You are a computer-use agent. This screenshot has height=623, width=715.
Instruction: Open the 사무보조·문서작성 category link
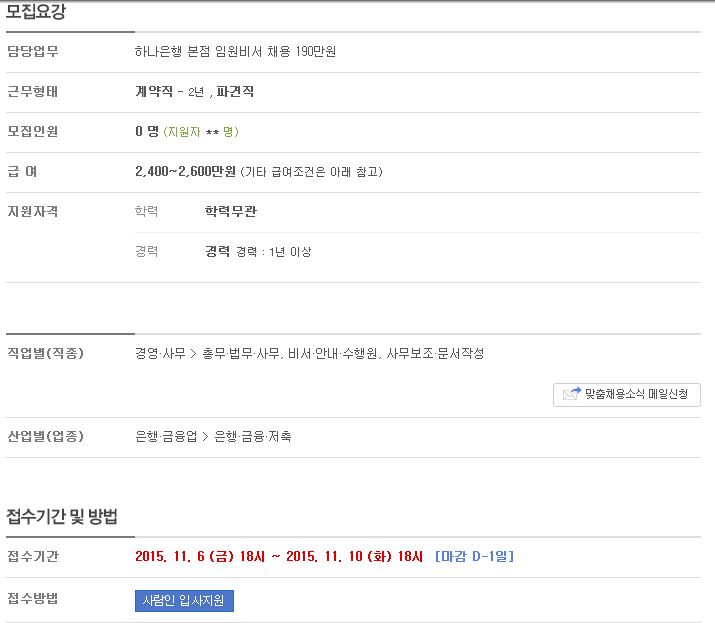click(435, 353)
